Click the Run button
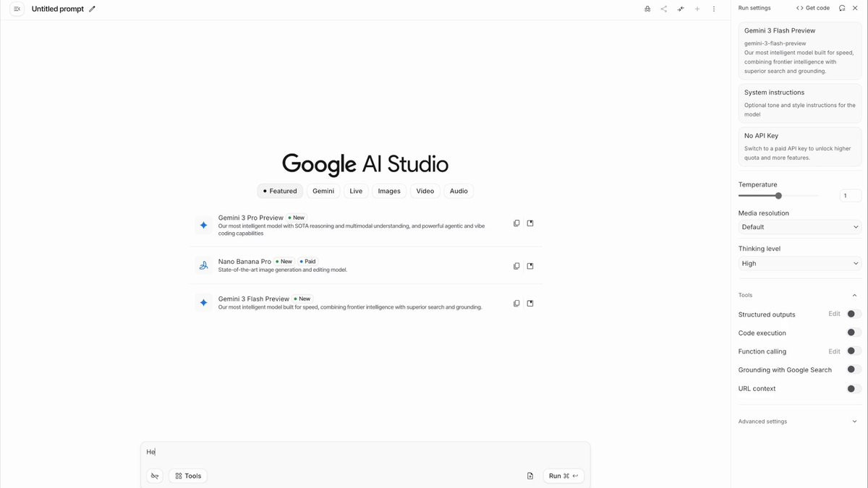The height and width of the screenshot is (488, 868). coord(563,476)
